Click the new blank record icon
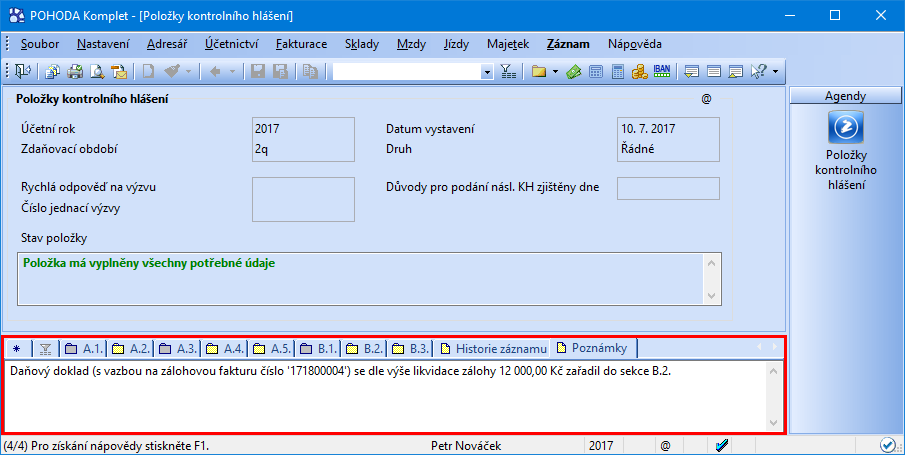The height and width of the screenshot is (455, 905). [149, 72]
